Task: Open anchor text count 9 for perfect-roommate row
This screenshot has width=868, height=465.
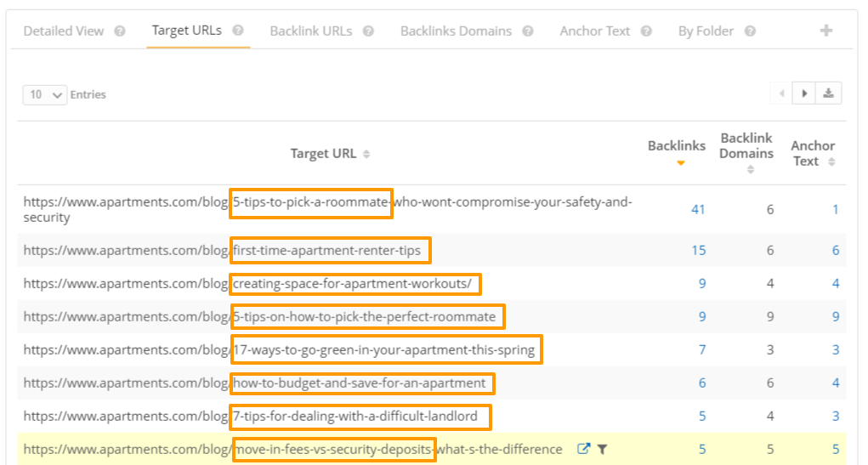Action: 836,316
